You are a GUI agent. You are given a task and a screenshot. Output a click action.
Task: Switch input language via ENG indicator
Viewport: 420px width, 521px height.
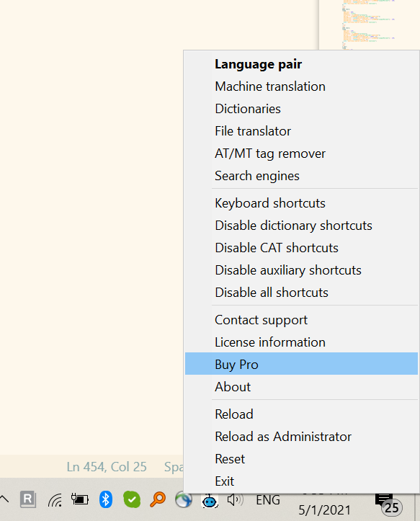268,499
